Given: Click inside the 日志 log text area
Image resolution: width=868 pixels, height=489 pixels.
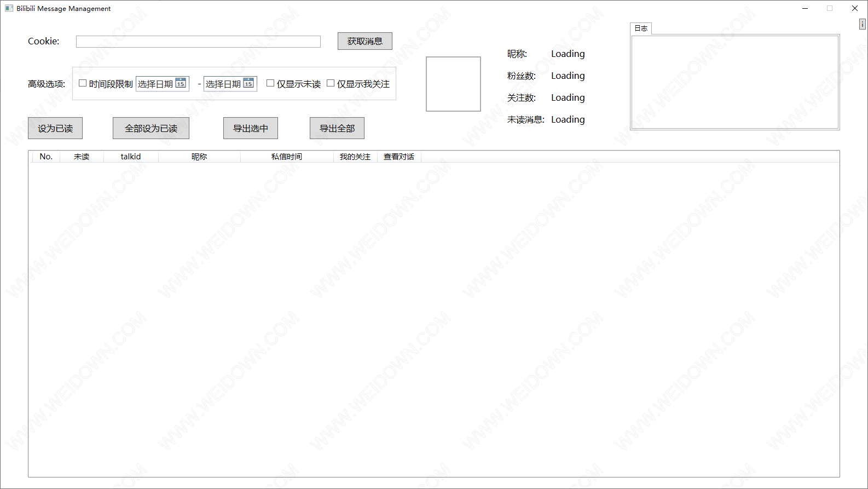Looking at the screenshot, I should (734, 82).
